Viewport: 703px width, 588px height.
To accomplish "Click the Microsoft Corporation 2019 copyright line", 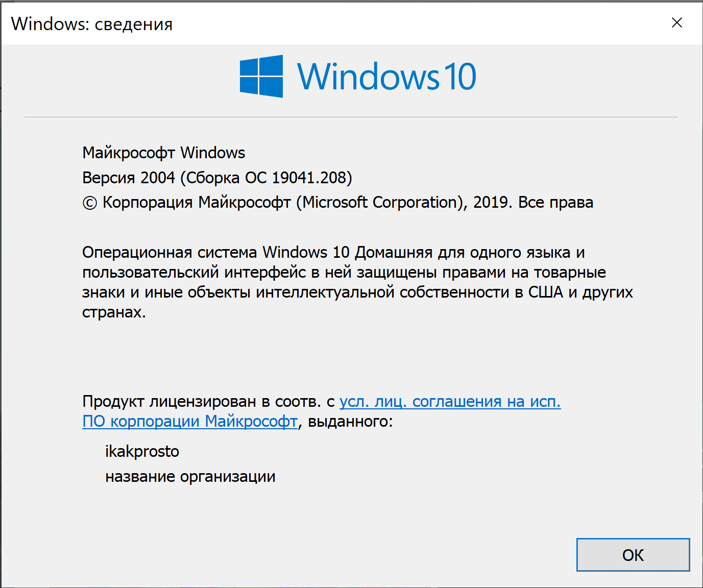I will (x=337, y=203).
